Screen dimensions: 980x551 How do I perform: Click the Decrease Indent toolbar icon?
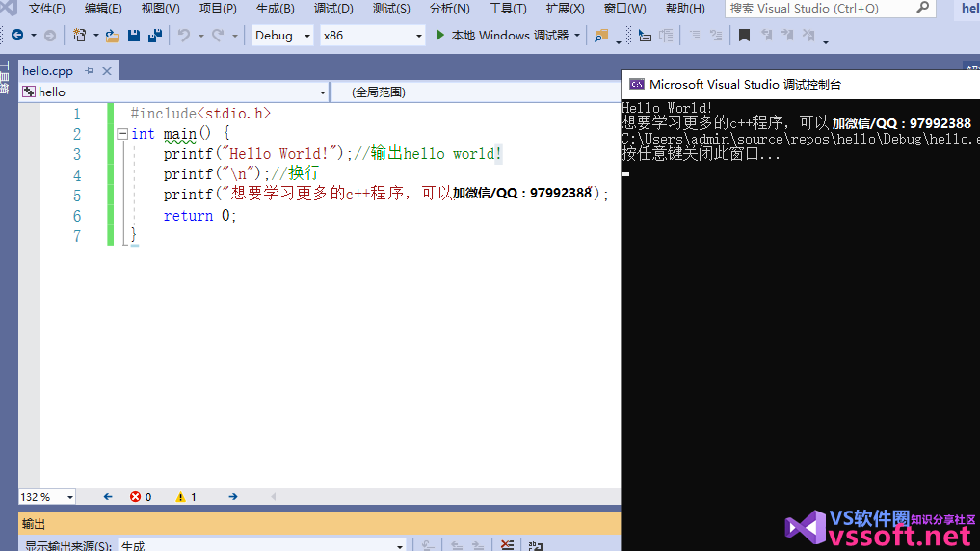[x=695, y=36]
